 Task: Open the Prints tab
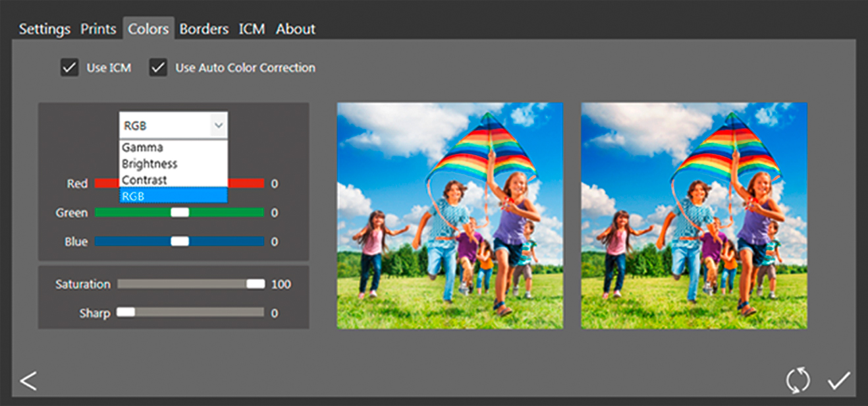tap(98, 29)
